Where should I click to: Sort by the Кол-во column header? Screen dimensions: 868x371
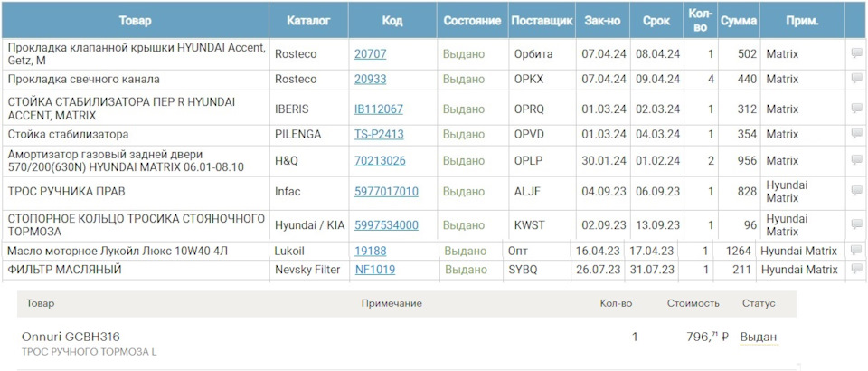(x=700, y=21)
